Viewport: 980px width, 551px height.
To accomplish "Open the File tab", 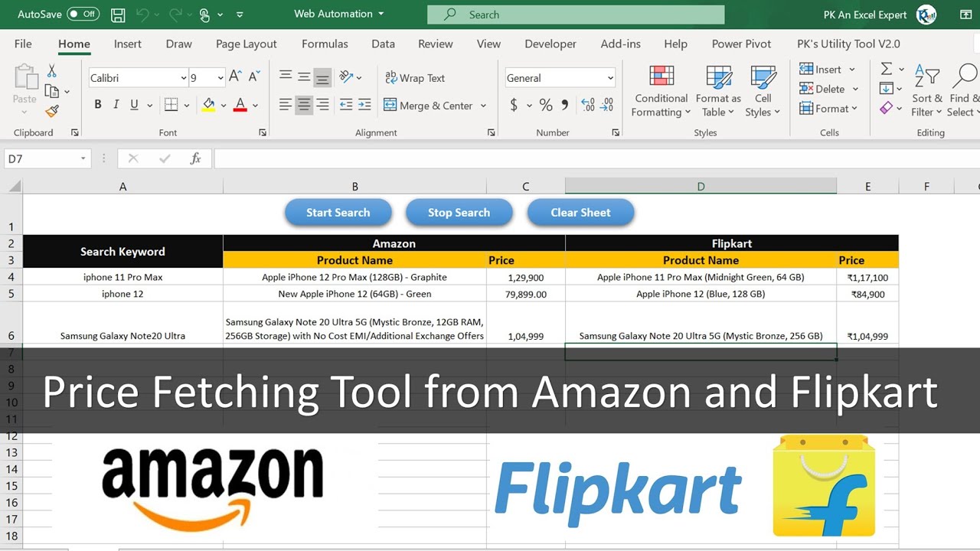I will (x=23, y=44).
